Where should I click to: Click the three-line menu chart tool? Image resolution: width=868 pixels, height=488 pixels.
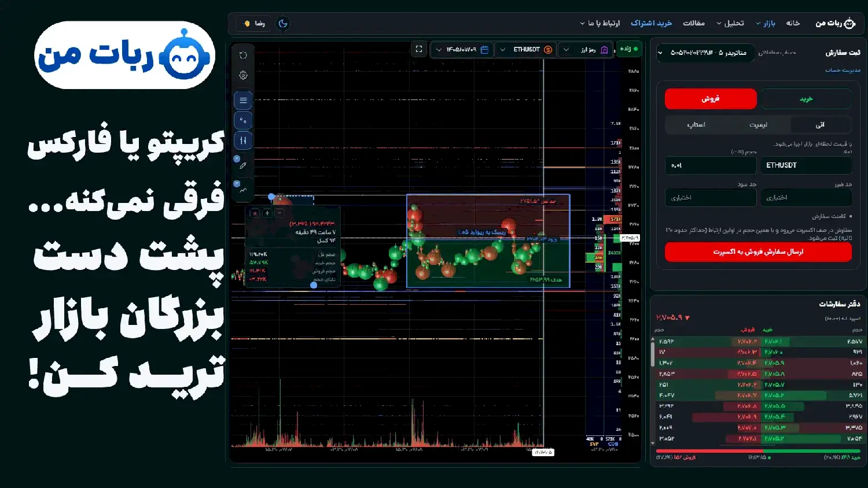(243, 100)
